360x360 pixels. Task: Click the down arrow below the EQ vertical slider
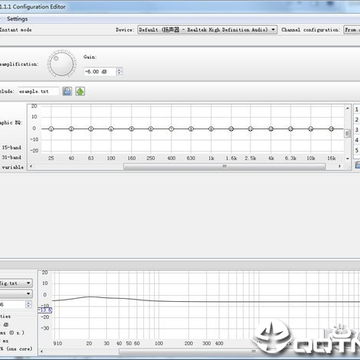pyautogui.click(x=347, y=159)
